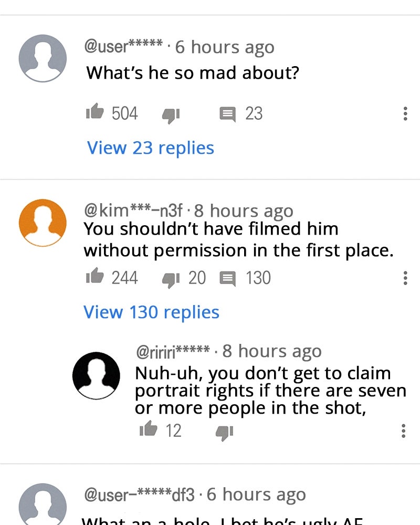Open the gray avatar of @user*****
Screen dimensions: 420x525
pos(43,58)
